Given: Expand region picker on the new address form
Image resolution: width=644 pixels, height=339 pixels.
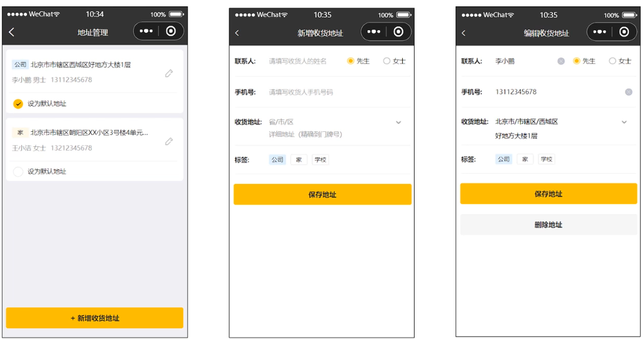Looking at the screenshot, I should (398, 122).
